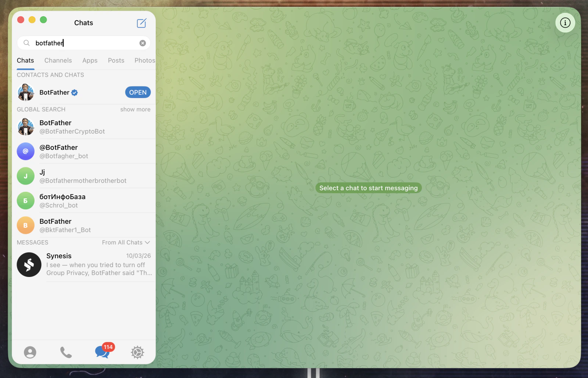Select the @BotFatherCryptoBot search result
The height and width of the screenshot is (378, 588).
pos(84,127)
